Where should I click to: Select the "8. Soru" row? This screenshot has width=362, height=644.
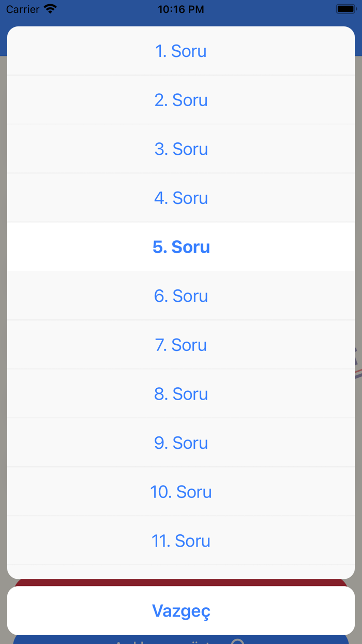(181, 393)
